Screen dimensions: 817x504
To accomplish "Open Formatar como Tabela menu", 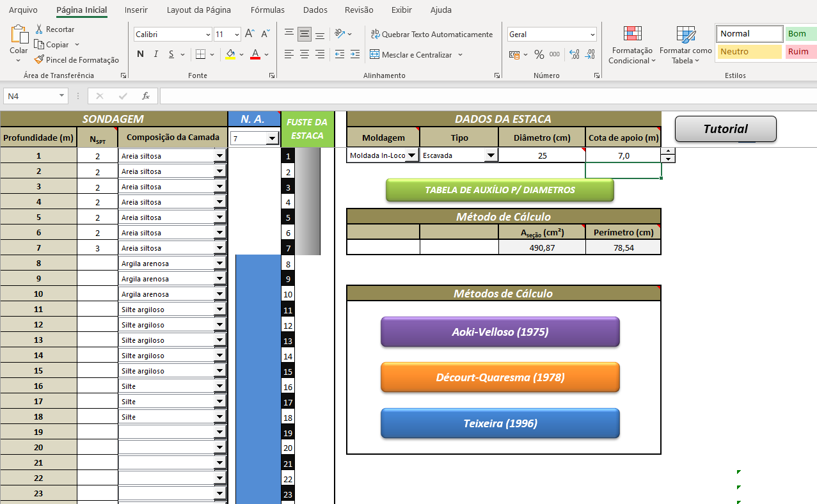I will click(x=685, y=45).
